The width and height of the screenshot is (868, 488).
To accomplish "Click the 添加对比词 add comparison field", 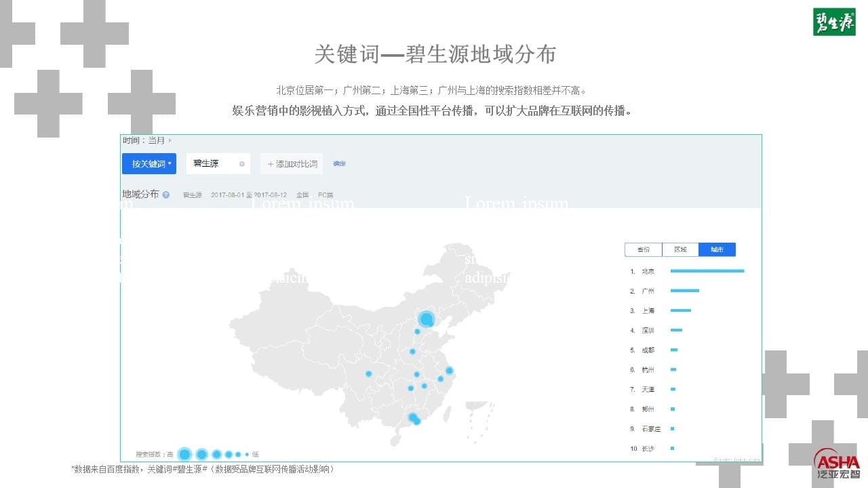I will [292, 163].
